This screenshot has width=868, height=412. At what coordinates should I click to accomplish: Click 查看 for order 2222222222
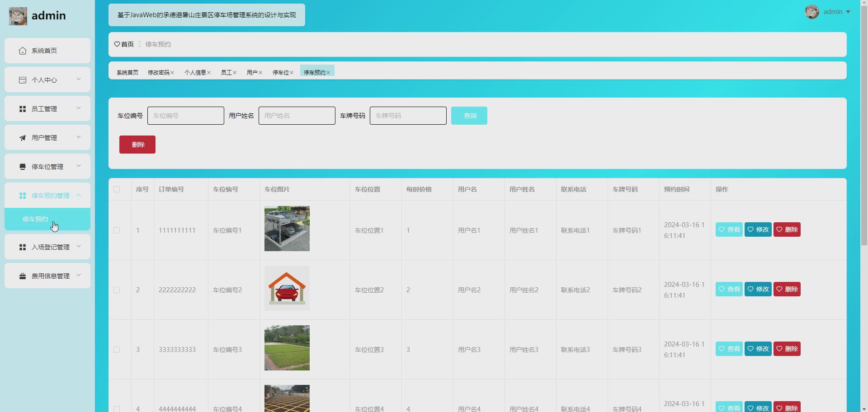point(729,289)
